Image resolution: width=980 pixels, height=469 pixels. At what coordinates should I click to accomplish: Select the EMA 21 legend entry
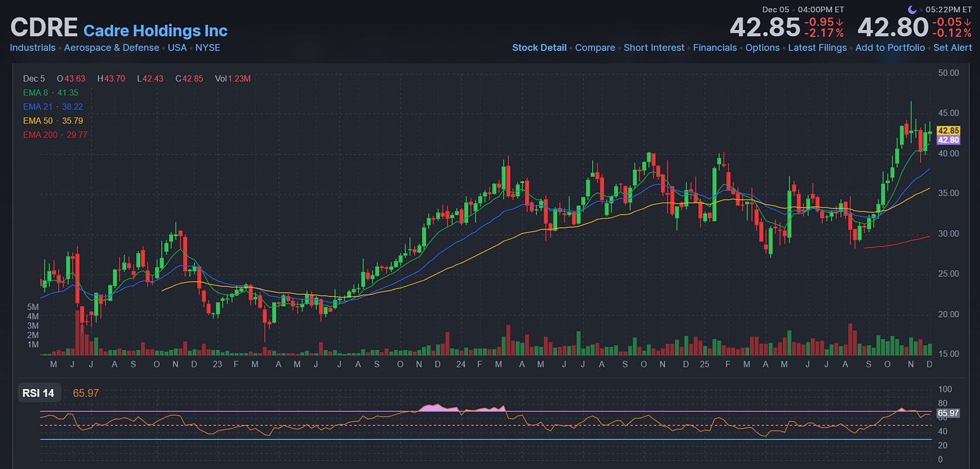53,107
